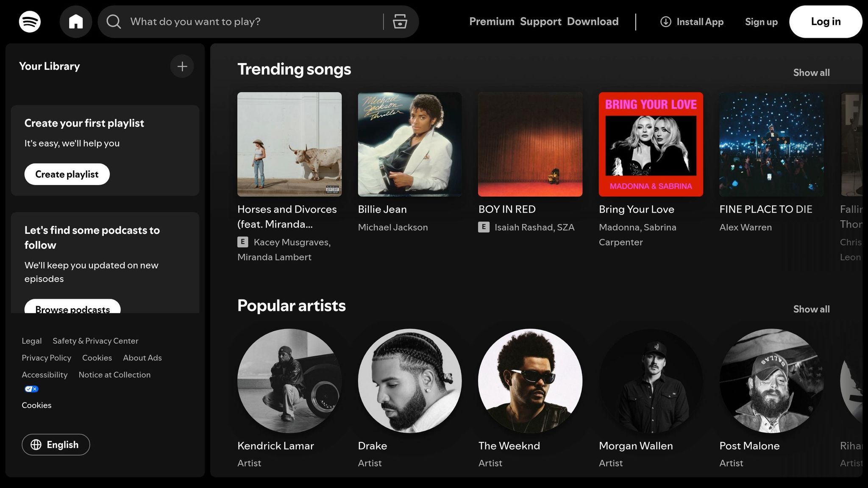Open Kendrick Lamar artist photo
868x488 pixels.
click(289, 381)
